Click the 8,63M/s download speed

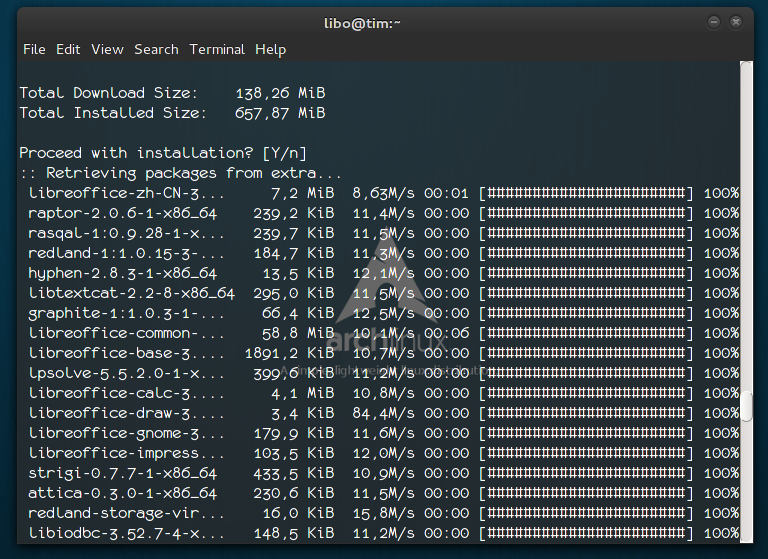pyautogui.click(x=384, y=193)
